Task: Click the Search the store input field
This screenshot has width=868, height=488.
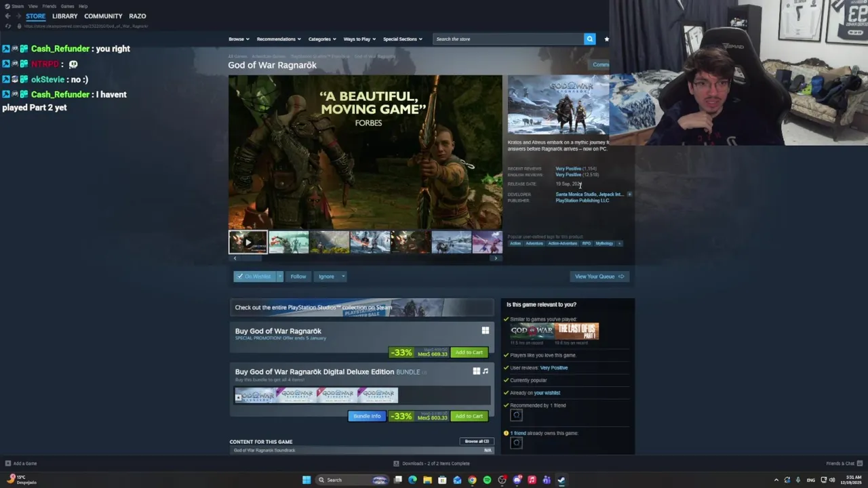Action: pos(509,39)
